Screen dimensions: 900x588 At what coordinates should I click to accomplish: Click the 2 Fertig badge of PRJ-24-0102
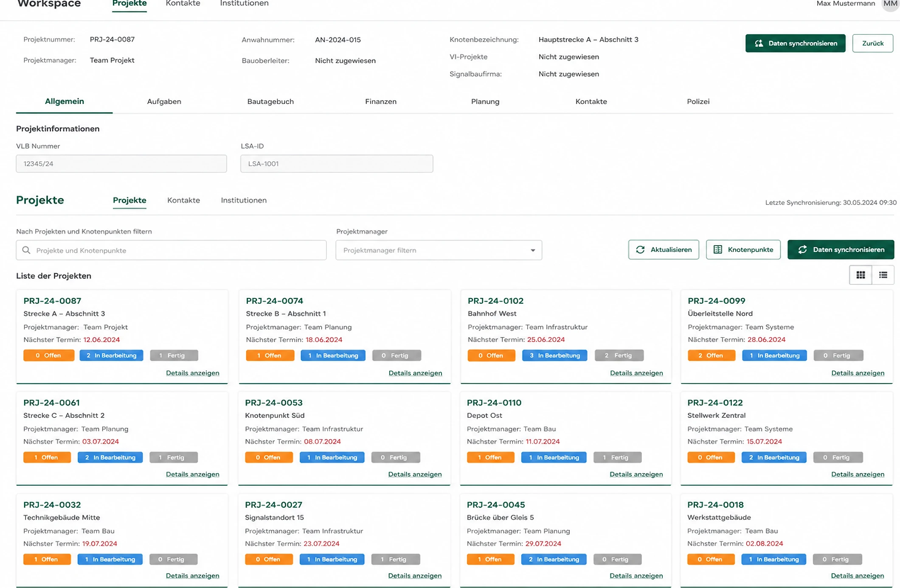[619, 356]
